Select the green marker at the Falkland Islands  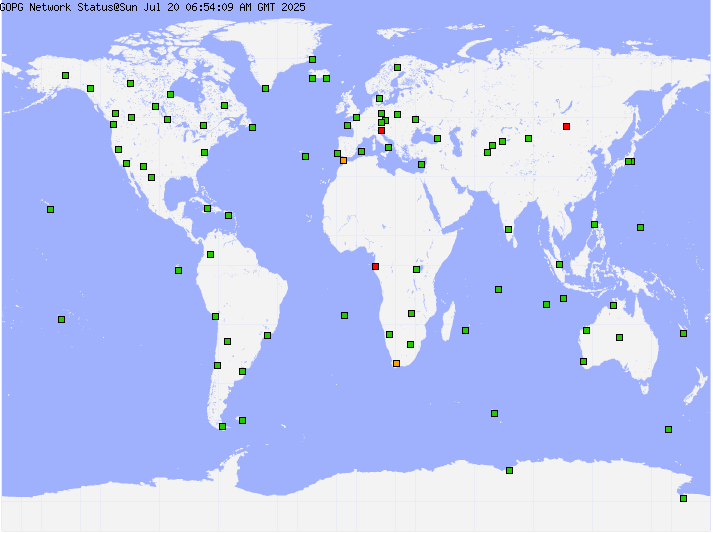(x=243, y=421)
